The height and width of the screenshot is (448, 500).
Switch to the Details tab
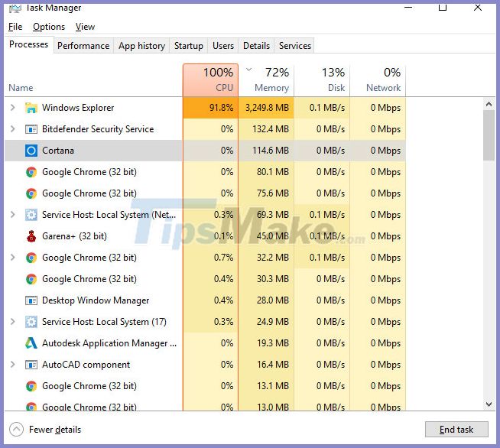pos(256,46)
